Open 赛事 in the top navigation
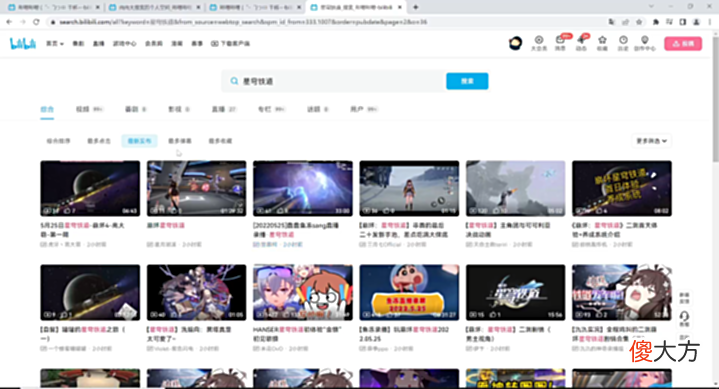This screenshot has height=389, width=719. (x=197, y=44)
